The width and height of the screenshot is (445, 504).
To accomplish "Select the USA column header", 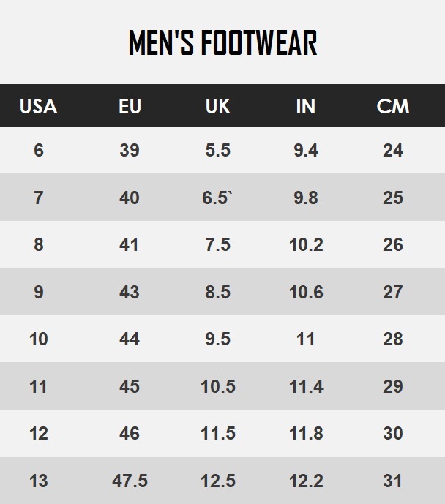I will click(x=38, y=106).
